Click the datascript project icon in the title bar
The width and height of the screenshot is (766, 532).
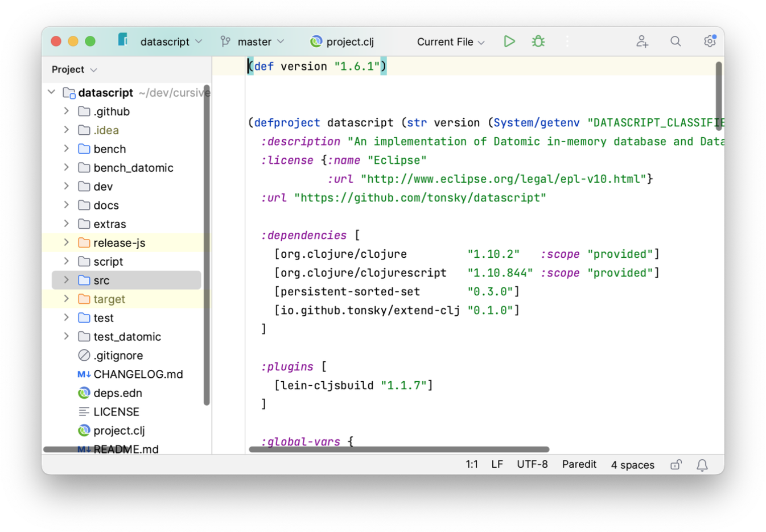coord(123,40)
